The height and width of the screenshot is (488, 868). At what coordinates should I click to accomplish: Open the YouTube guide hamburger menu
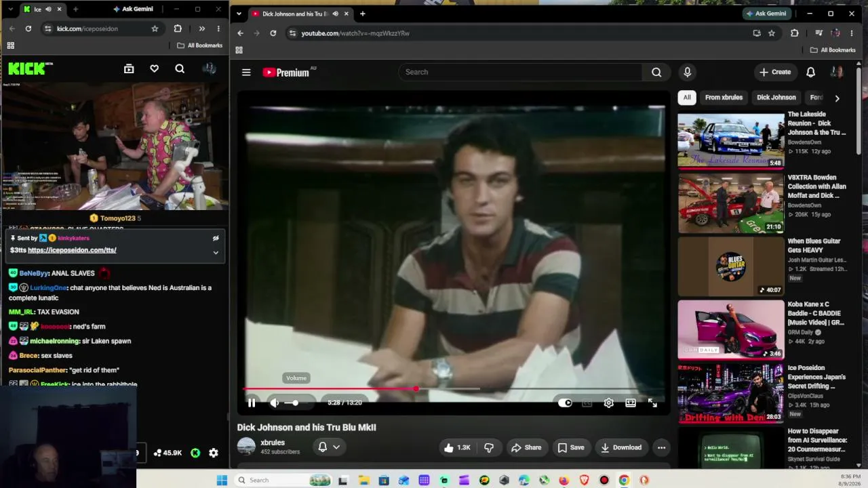[x=246, y=73]
